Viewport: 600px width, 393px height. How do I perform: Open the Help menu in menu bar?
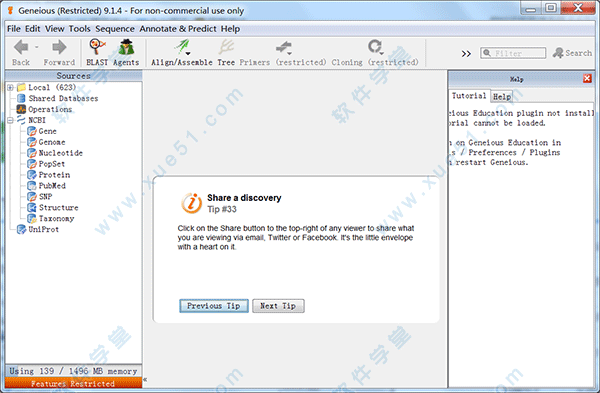tap(230, 29)
